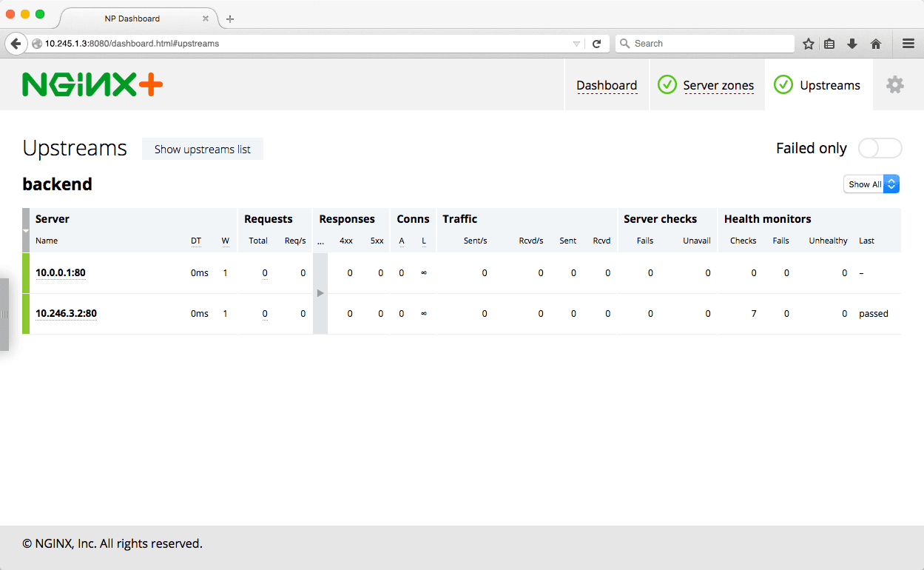Switch to the Server zones tab
The image size is (924, 570).
click(x=718, y=84)
